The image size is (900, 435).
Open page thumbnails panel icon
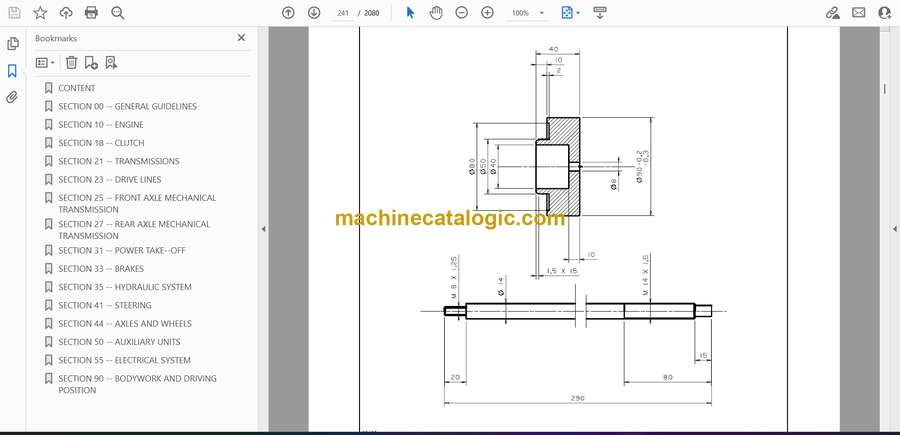point(13,44)
